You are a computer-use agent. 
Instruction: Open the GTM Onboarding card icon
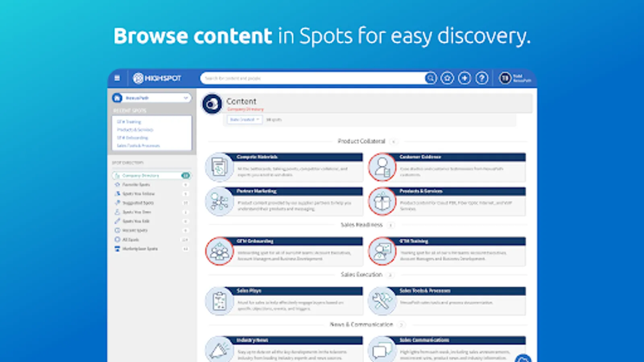pyautogui.click(x=219, y=251)
